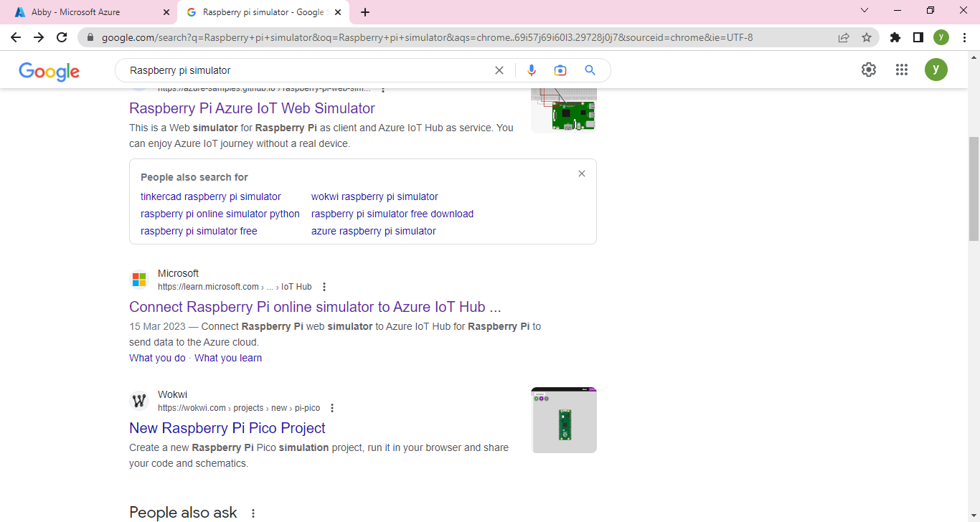The width and height of the screenshot is (980, 522).
Task: Open Raspberry Pi Azure IoT Web Simulator result
Action: pyautogui.click(x=252, y=108)
